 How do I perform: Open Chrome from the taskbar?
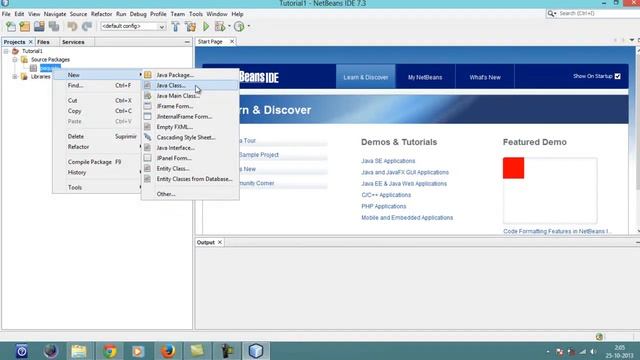(x=110, y=351)
